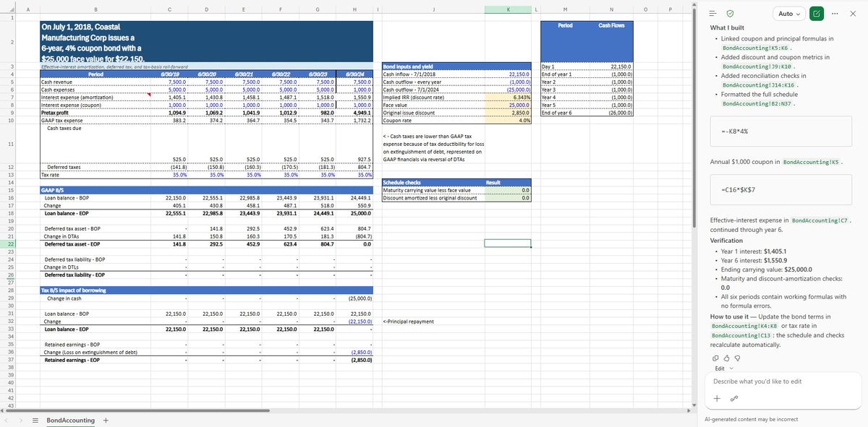Click the plus attach icon in prompt box
Screen dimensions: 868x427
(717, 398)
